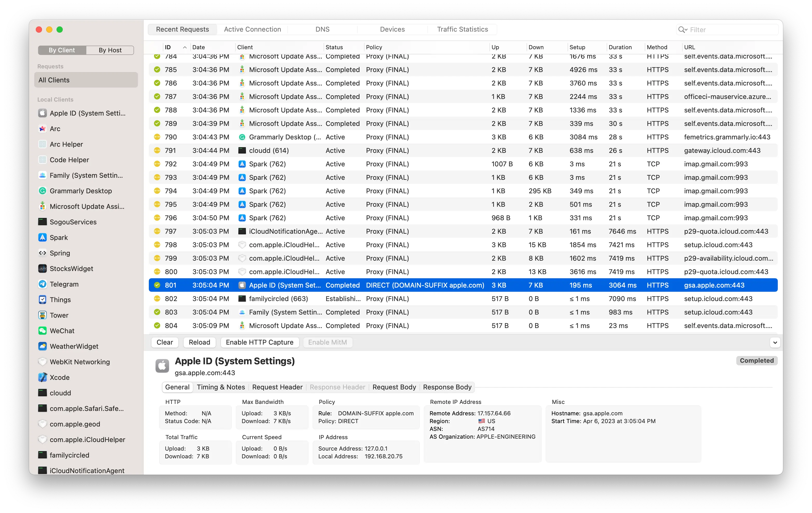Select request 802 familycircled row
Image resolution: width=812 pixels, height=513 pixels.
tap(463, 299)
